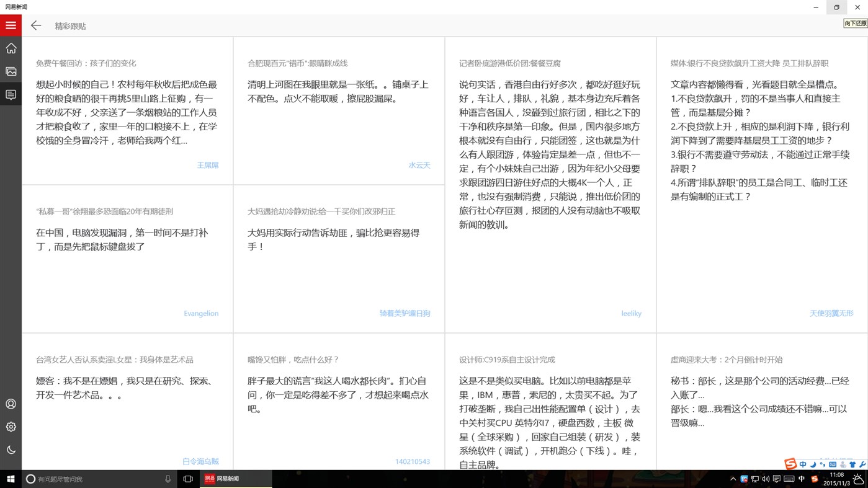Open the Sogou soft keyboard icon
The width and height of the screenshot is (868, 488).
click(x=832, y=464)
